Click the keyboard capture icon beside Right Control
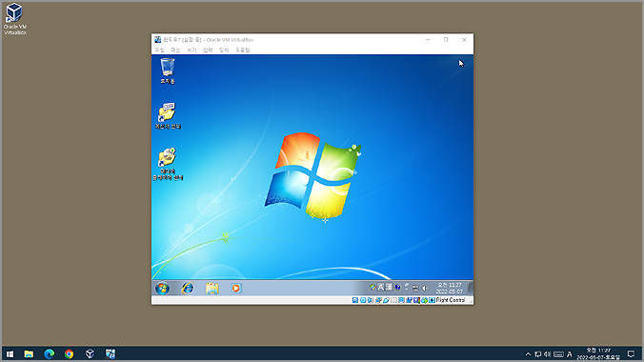This screenshot has height=362, width=644. (433, 300)
